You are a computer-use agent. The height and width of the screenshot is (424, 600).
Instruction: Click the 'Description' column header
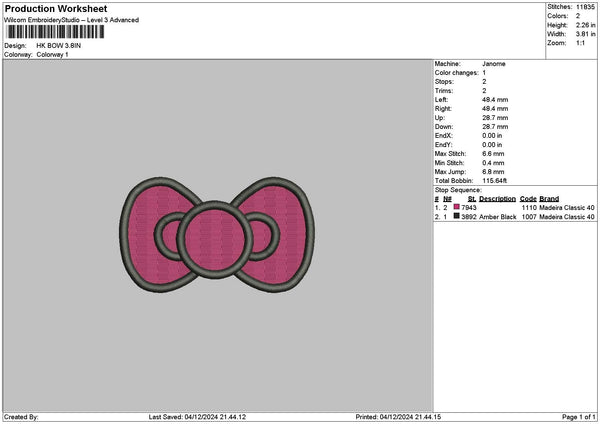point(497,199)
